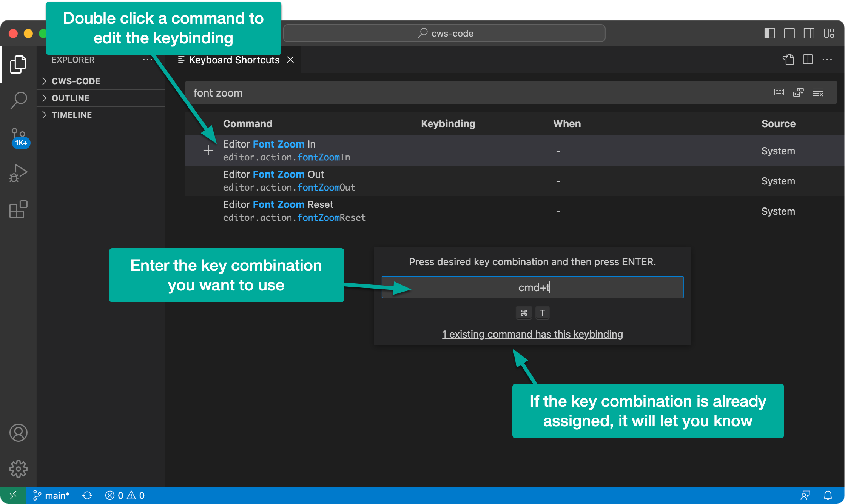Screen dimensions: 845x504
Task: Toggle the bottom panel layout button
Action: pyautogui.click(x=789, y=34)
